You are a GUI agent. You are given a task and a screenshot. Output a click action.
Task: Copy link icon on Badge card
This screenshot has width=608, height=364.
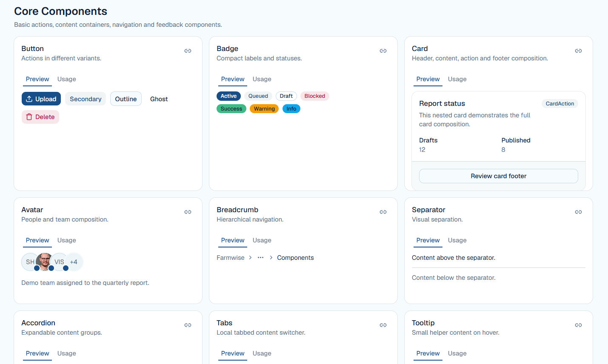[x=383, y=51]
